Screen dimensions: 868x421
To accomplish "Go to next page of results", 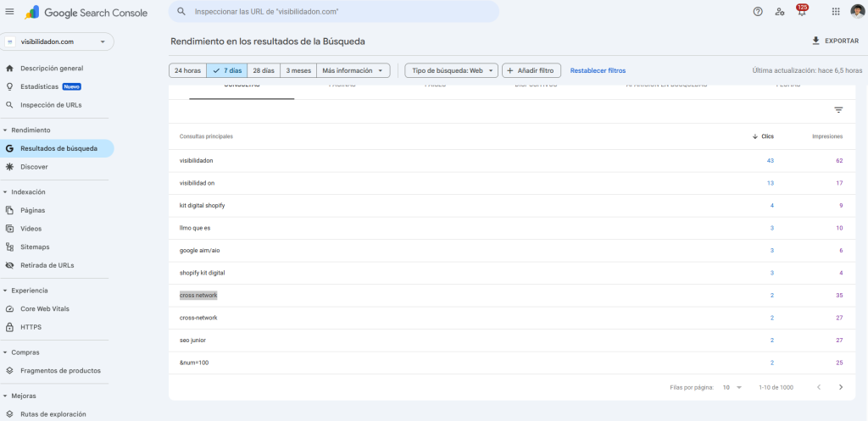I will [840, 387].
